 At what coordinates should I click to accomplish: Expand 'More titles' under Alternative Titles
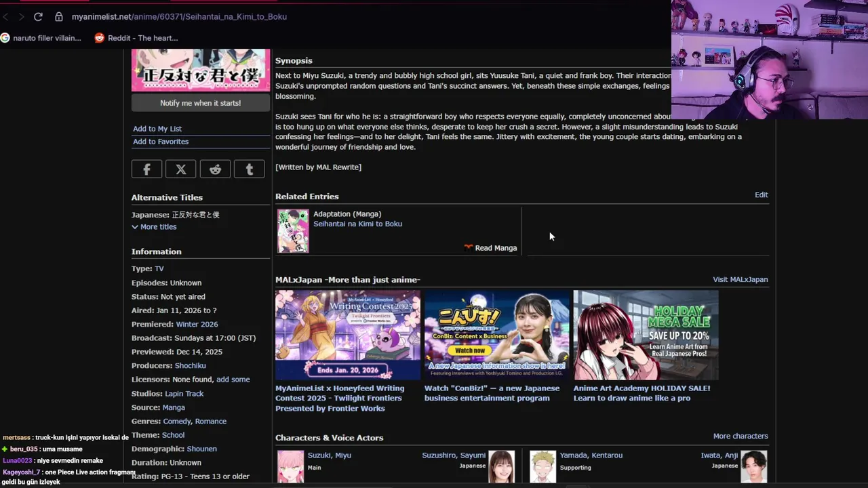click(x=154, y=227)
